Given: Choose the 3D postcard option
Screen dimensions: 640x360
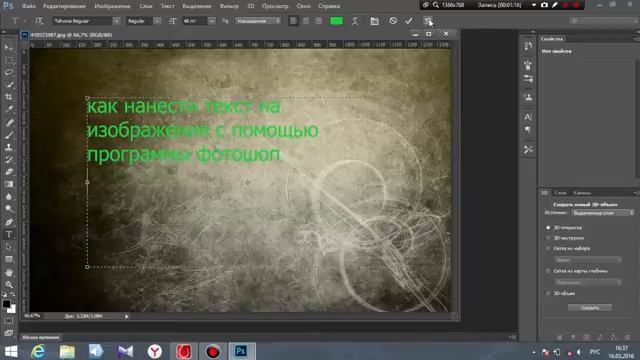Looking at the screenshot, I should [x=548, y=227].
